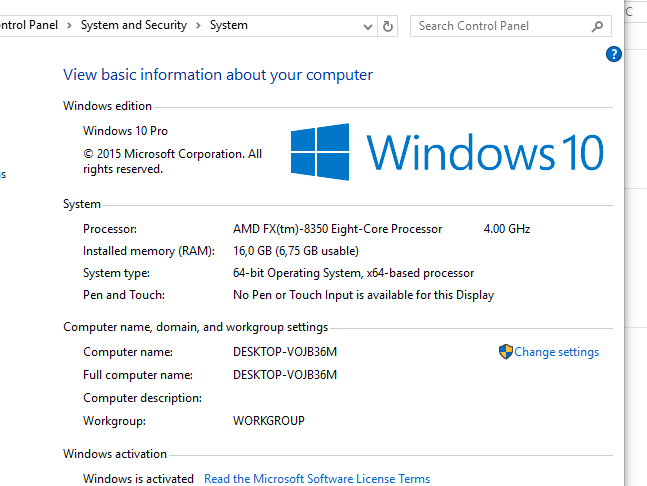Click the Computer description label
This screenshot has width=647, height=486.
(x=142, y=398)
